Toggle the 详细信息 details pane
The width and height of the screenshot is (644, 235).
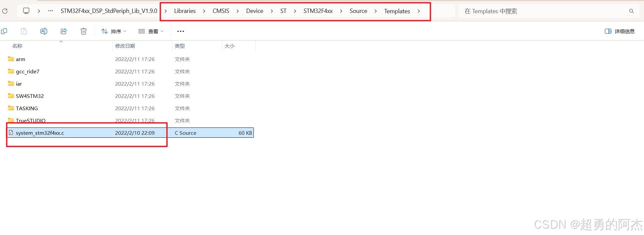620,31
